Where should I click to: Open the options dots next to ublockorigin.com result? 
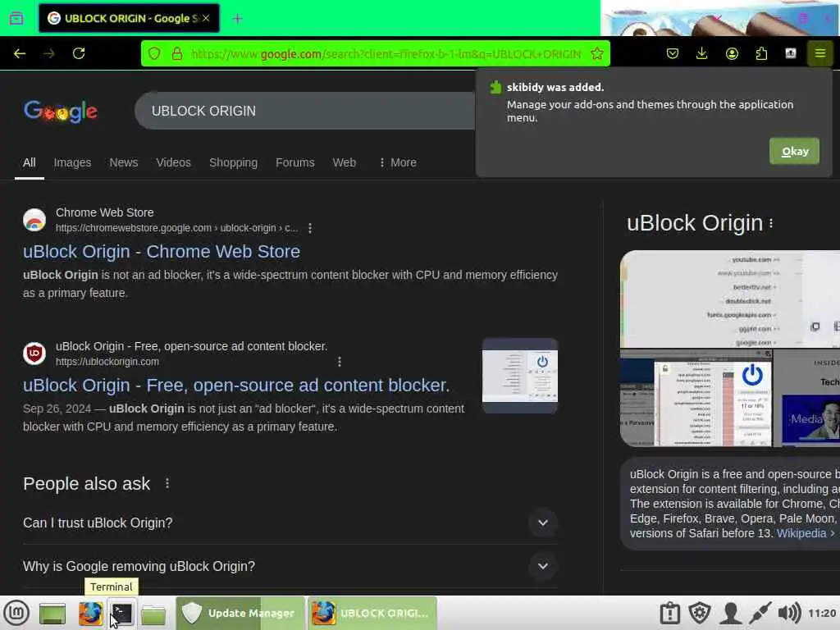tap(339, 362)
